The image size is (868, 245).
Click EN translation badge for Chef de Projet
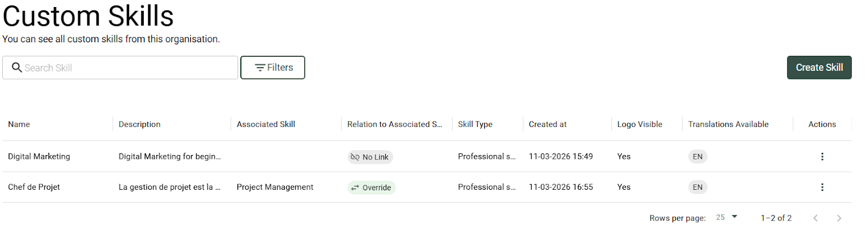(x=697, y=187)
